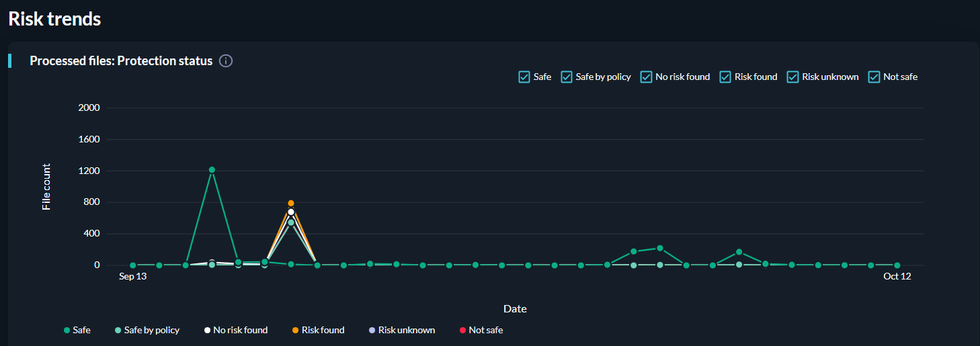Select the No risk found legend item

(x=235, y=331)
